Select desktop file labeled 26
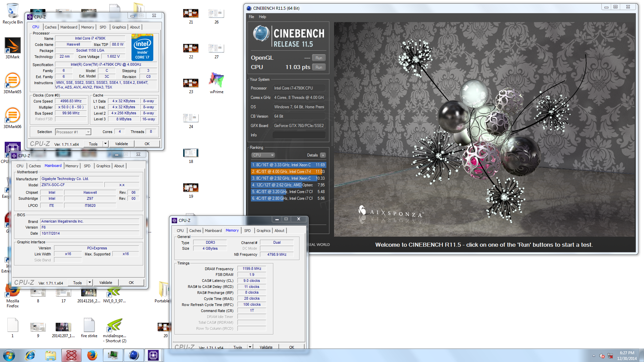Image resolution: width=644 pixels, height=362 pixels. click(x=216, y=16)
